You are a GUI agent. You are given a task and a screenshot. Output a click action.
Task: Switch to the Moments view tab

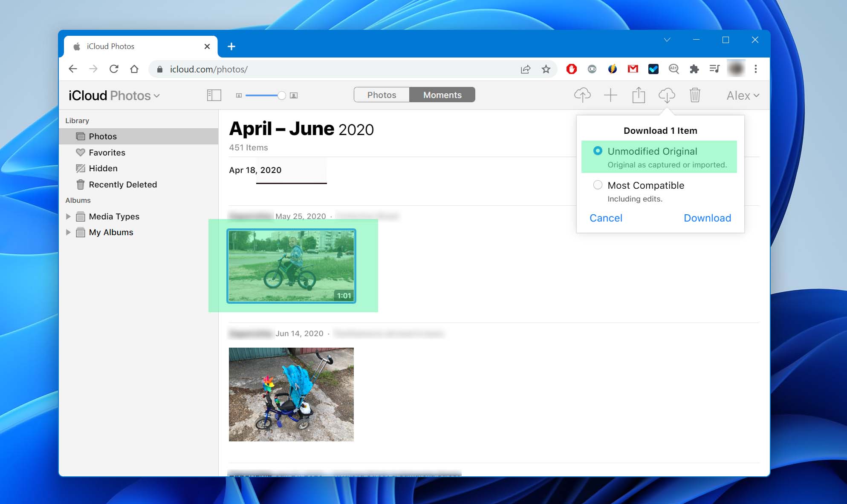tap(442, 95)
